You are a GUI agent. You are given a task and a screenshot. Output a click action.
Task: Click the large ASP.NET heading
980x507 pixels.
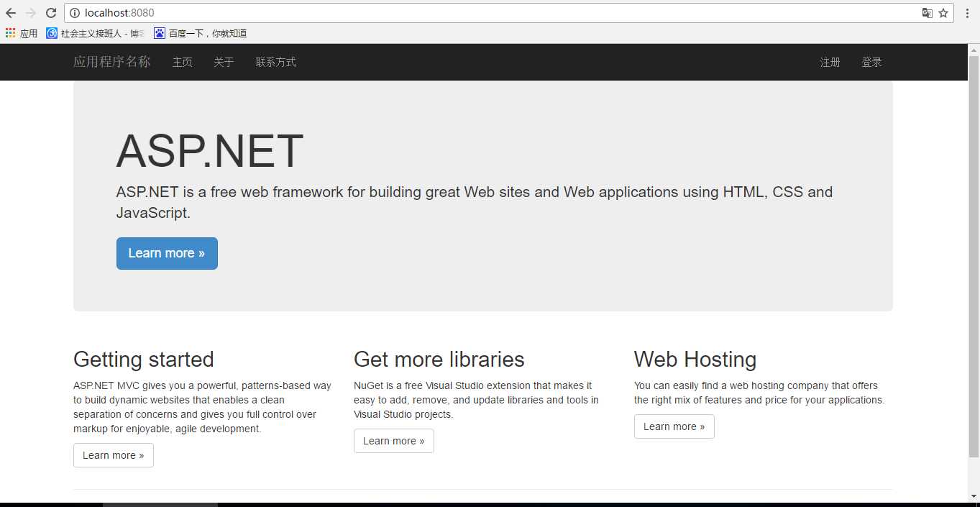pyautogui.click(x=210, y=151)
